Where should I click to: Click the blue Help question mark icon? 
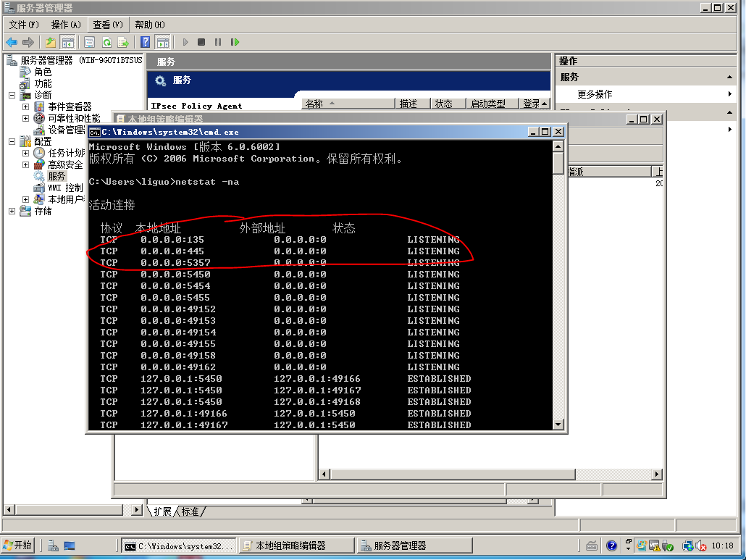(146, 43)
